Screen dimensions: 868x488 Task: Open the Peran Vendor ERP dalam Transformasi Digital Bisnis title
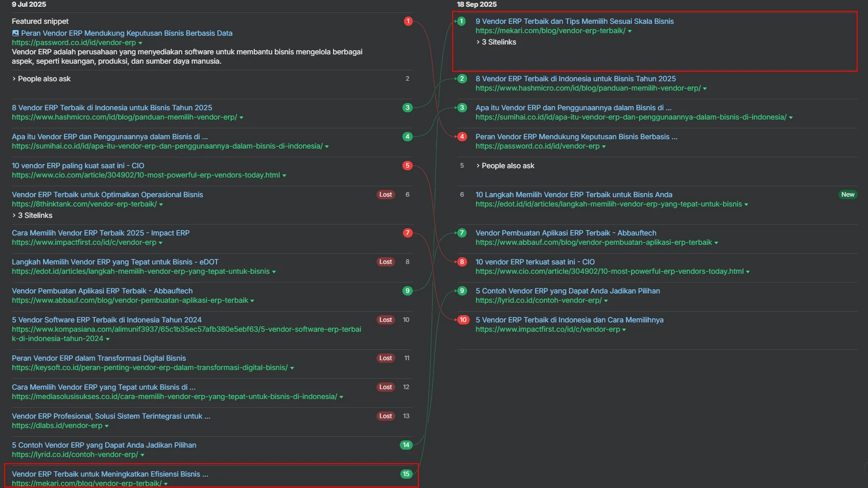click(99, 358)
